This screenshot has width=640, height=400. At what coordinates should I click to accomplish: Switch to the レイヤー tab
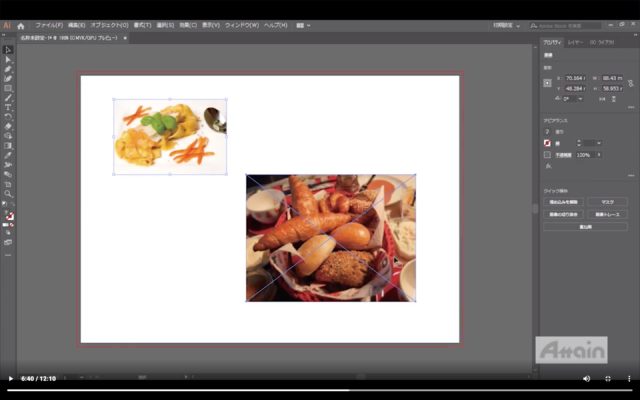pos(575,43)
